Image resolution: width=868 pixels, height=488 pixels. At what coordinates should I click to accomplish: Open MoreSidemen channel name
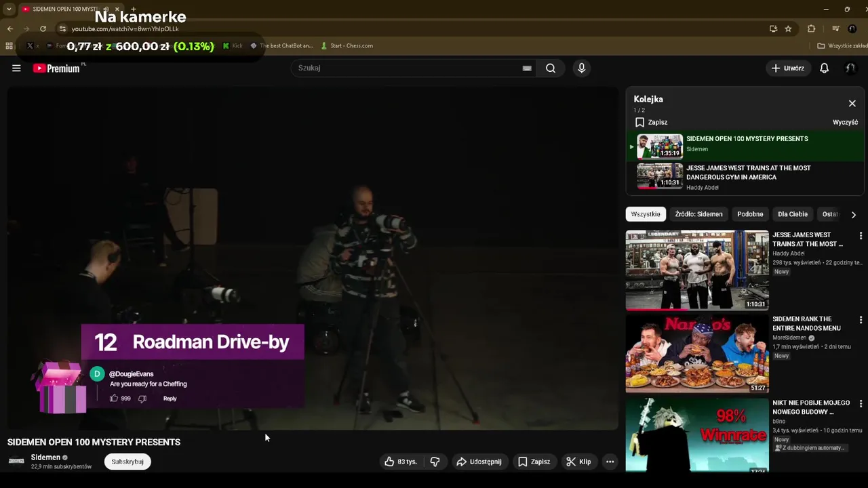789,338
